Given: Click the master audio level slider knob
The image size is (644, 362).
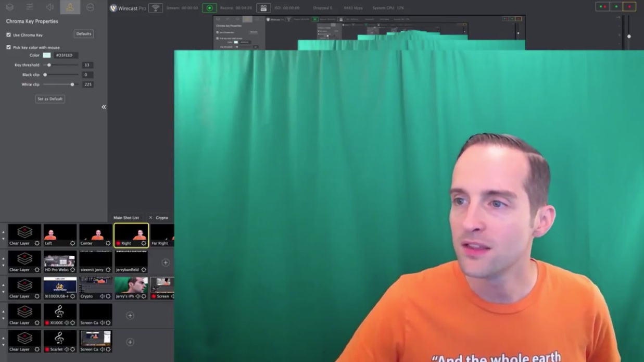Looking at the screenshot, I should point(629,36).
